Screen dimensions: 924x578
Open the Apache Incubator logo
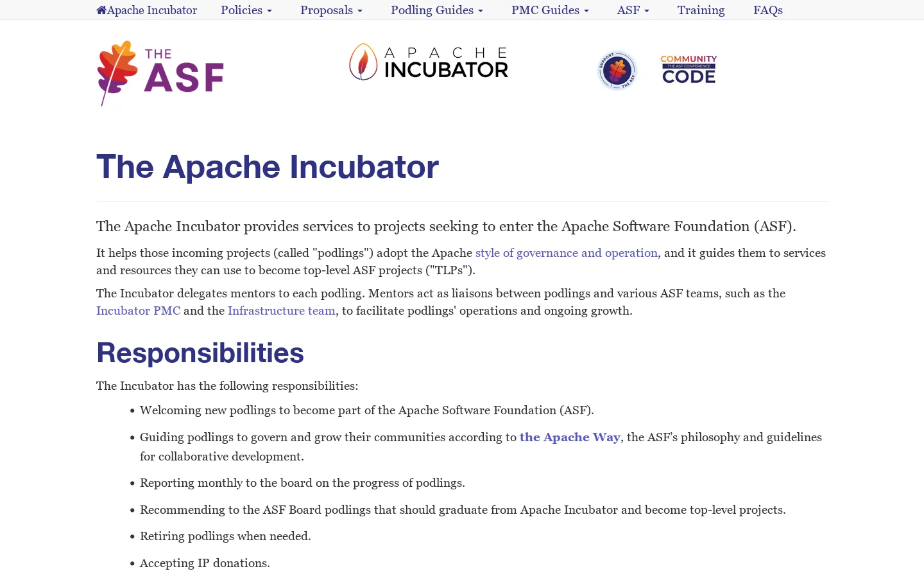click(429, 62)
